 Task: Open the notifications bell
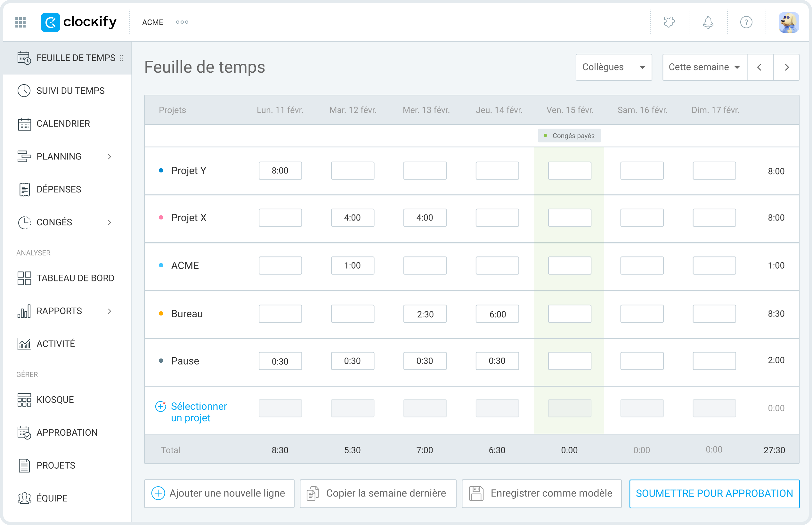(708, 22)
